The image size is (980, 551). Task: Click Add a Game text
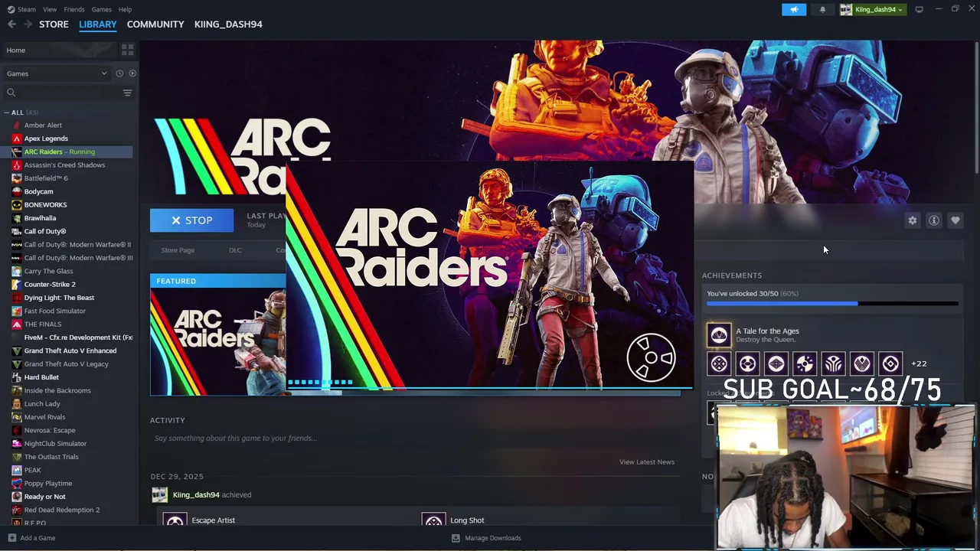point(38,538)
